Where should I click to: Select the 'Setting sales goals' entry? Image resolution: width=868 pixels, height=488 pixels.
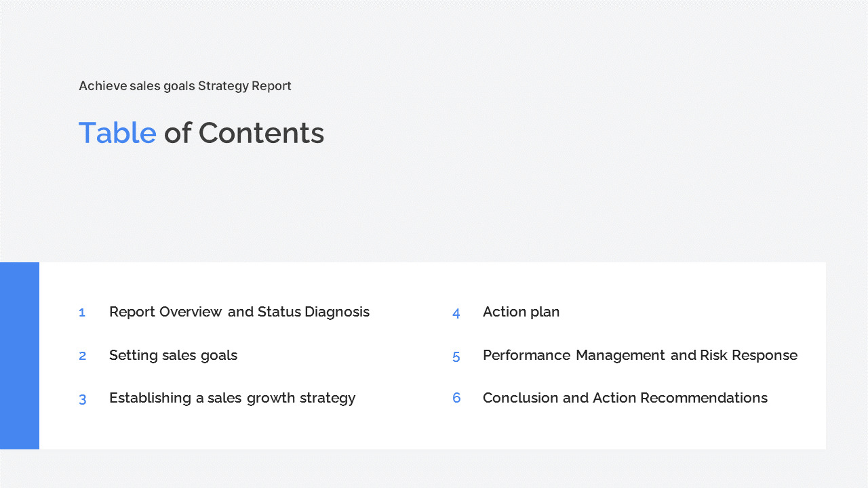pos(173,355)
